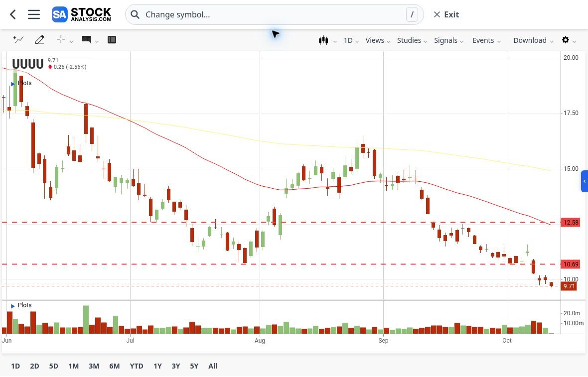Viewport: 588px width, 377px height.
Task: Expand Plots legend on the volume panel
Action: click(21, 305)
